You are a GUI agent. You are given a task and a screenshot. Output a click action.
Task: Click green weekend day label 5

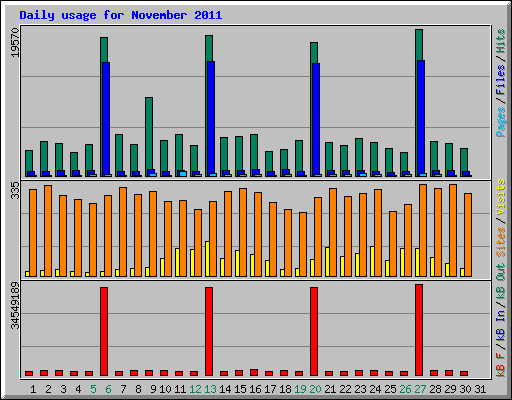[93, 389]
